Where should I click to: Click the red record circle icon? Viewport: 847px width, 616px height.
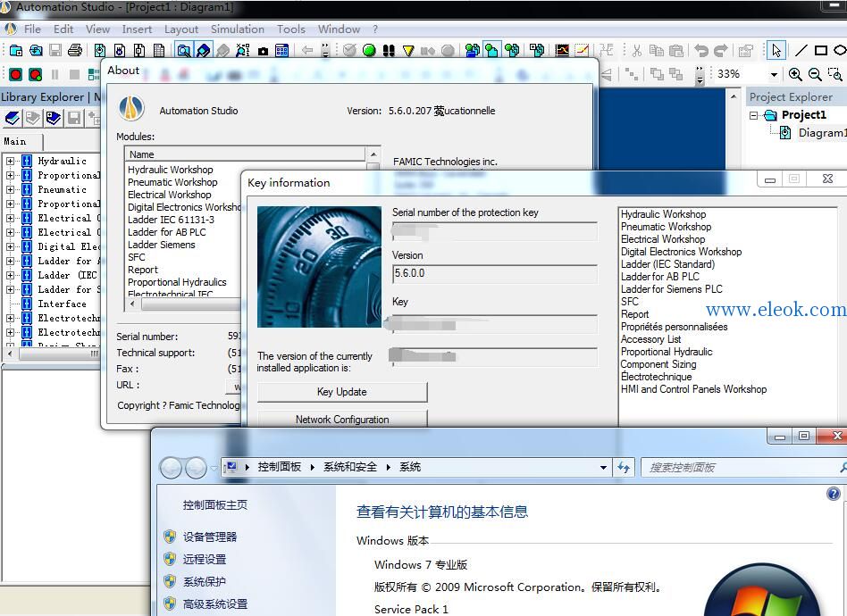coord(16,74)
